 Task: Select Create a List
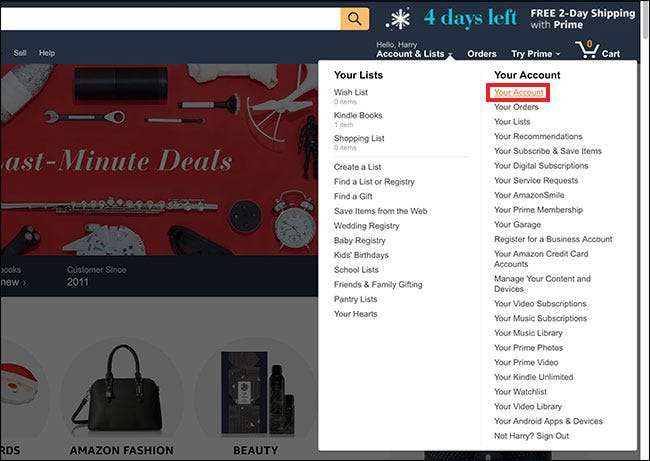[x=357, y=167]
